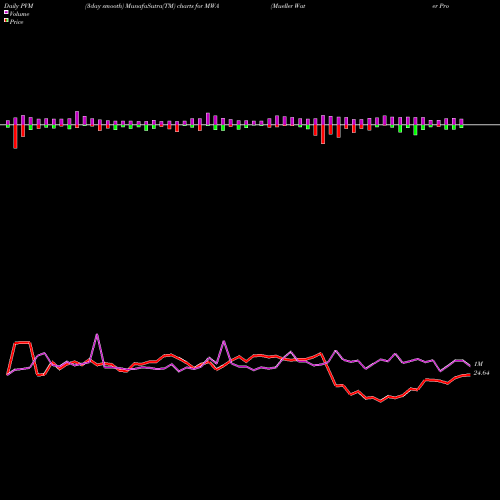Click the '24.64' price value label
This screenshot has height=500, width=500.
[481, 373]
